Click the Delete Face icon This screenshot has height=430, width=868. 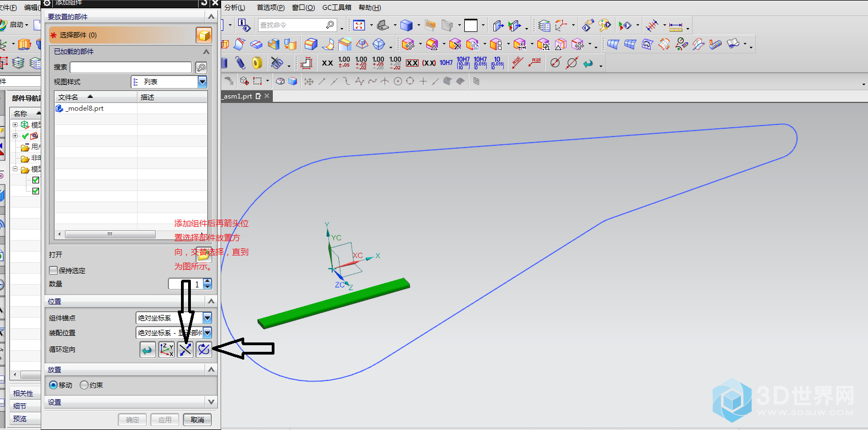455,45
